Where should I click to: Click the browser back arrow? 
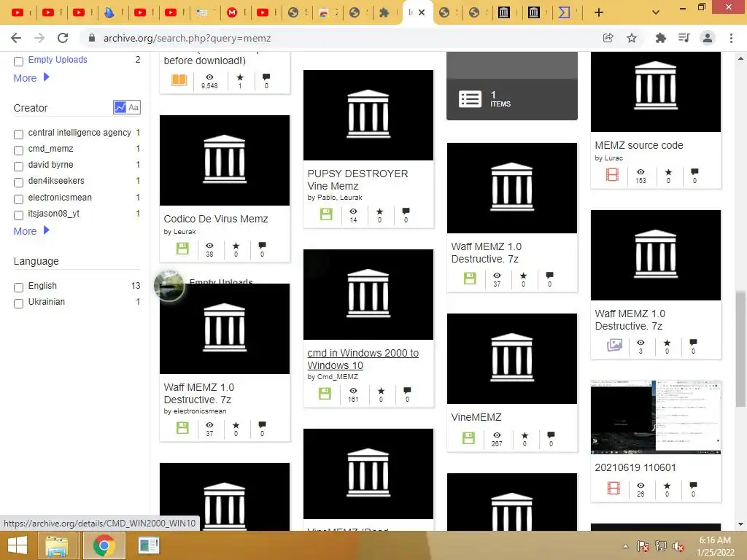16,38
